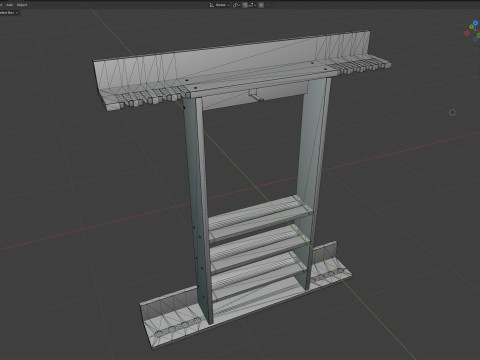Open the Select Box tool dropdown
The image size is (480, 360).
point(9,13)
